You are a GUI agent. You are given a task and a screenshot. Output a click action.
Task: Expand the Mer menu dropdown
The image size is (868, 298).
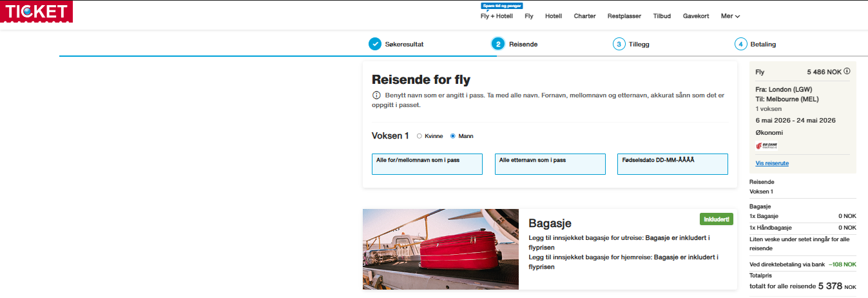730,16
